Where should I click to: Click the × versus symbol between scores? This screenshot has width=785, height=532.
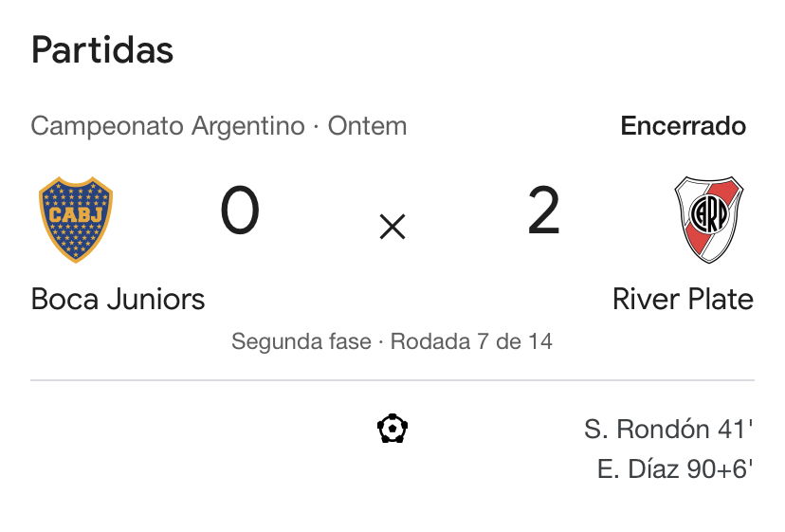(x=392, y=227)
